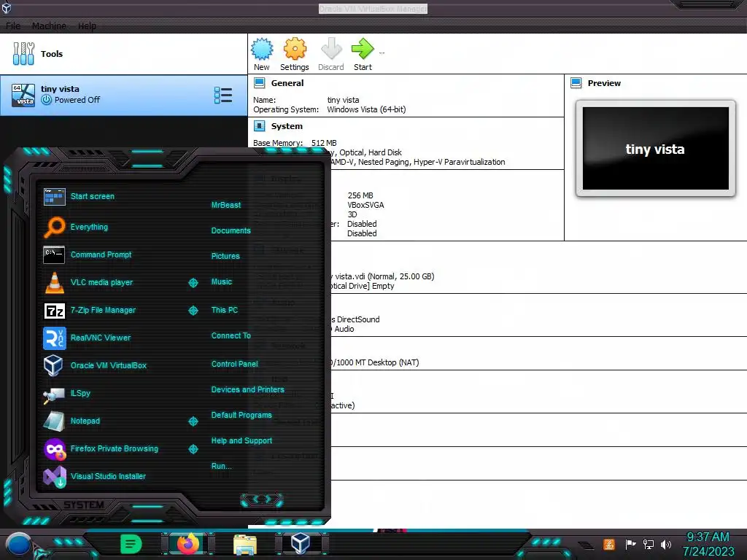
Task: Click the 512 MB base memory value
Action: click(324, 143)
